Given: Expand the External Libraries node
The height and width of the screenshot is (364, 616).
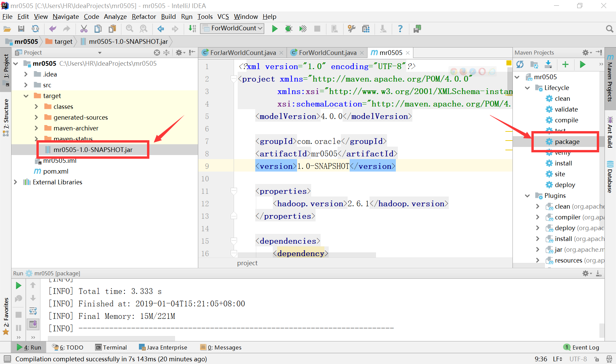Looking at the screenshot, I should 16,182.
